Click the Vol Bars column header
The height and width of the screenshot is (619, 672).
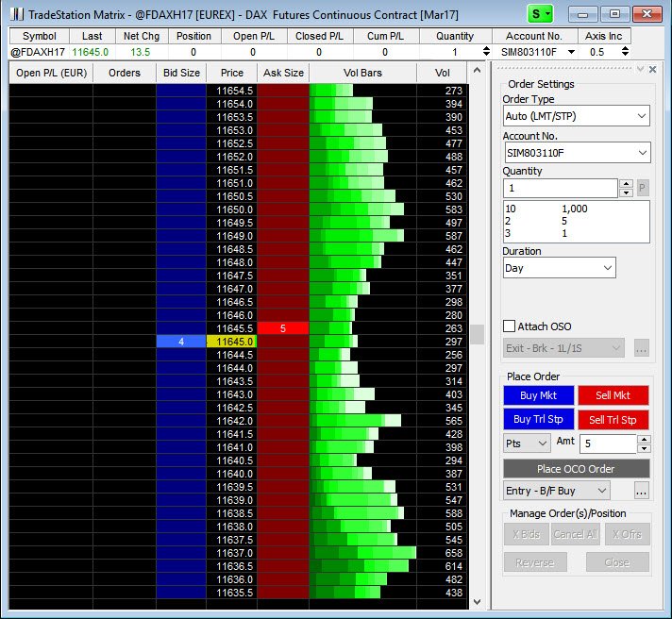362,73
